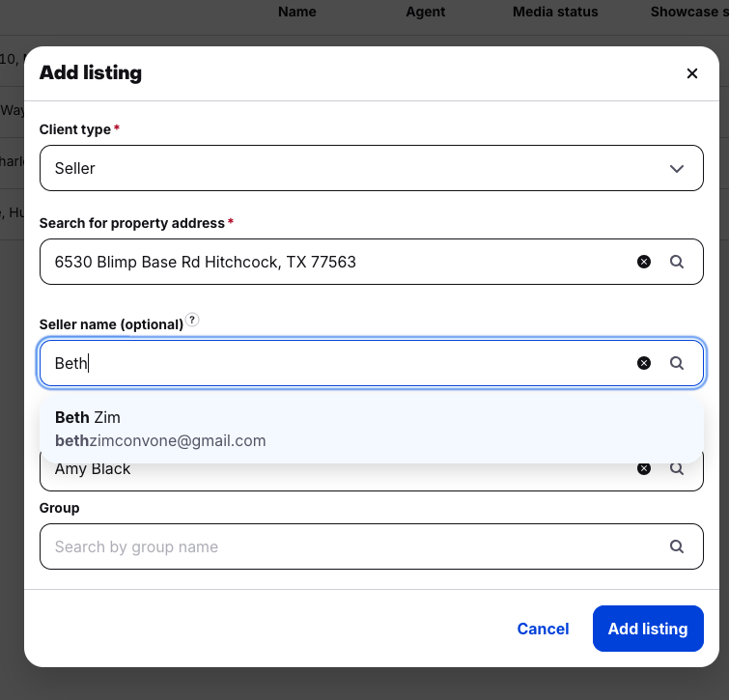Click the property address search icon
The height and width of the screenshot is (700, 729).
click(677, 262)
